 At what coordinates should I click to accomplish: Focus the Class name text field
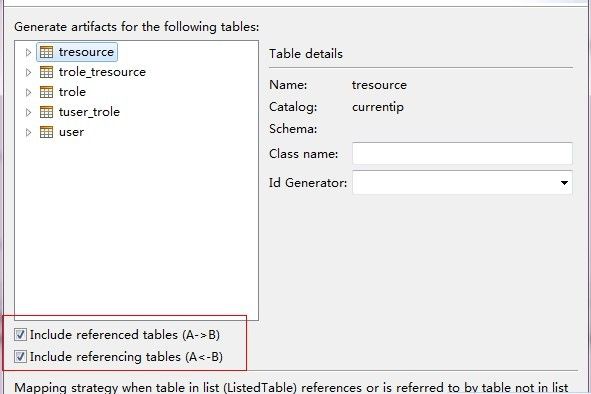pos(462,153)
